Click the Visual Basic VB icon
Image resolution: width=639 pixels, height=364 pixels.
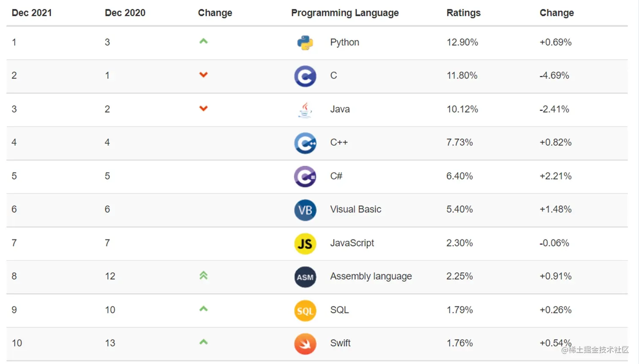pyautogui.click(x=305, y=210)
